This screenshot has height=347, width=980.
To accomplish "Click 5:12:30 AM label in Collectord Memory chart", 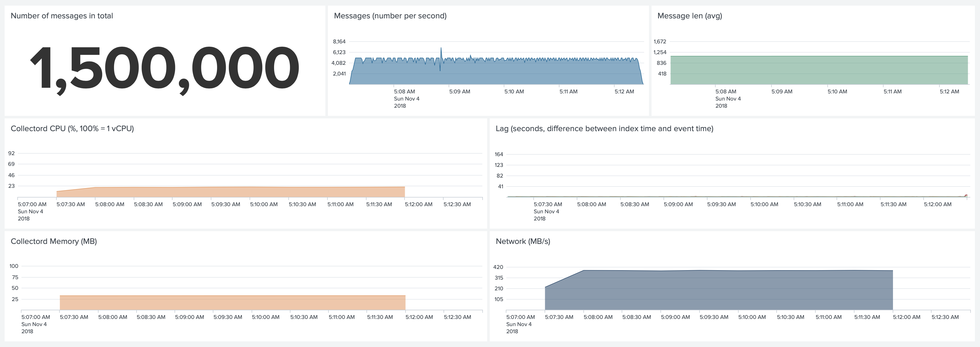I will [457, 317].
